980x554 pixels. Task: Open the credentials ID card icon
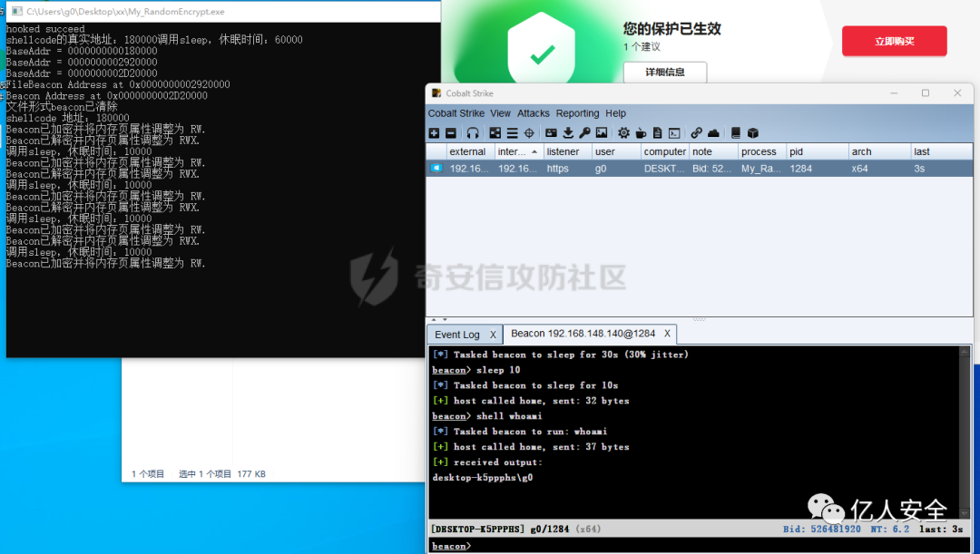click(x=551, y=133)
